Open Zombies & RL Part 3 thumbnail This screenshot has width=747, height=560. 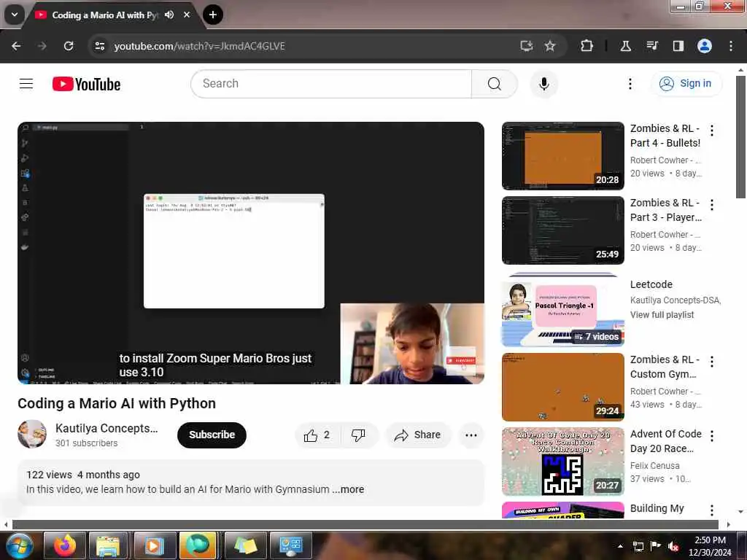(x=562, y=230)
